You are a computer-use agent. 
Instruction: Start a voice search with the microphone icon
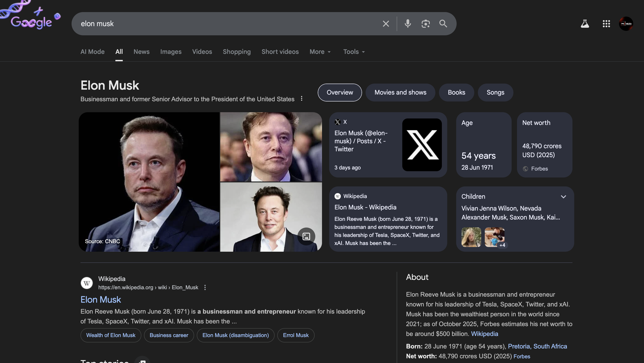tap(407, 23)
